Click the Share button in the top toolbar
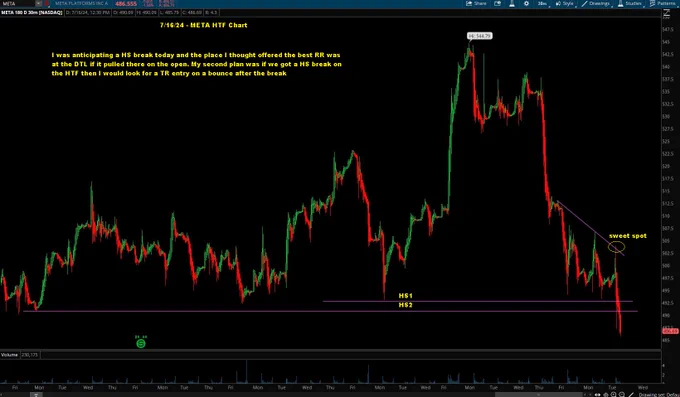The width and height of the screenshot is (680, 397). pos(476,3)
